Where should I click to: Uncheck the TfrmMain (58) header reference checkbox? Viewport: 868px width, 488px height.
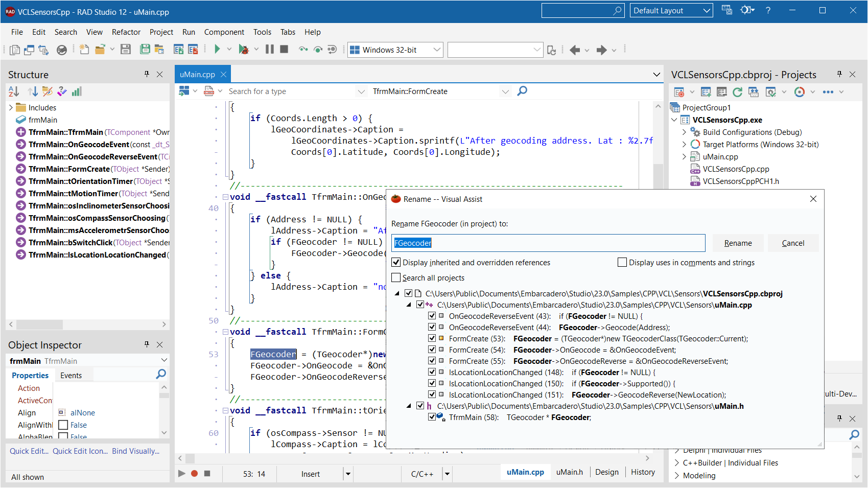(432, 417)
